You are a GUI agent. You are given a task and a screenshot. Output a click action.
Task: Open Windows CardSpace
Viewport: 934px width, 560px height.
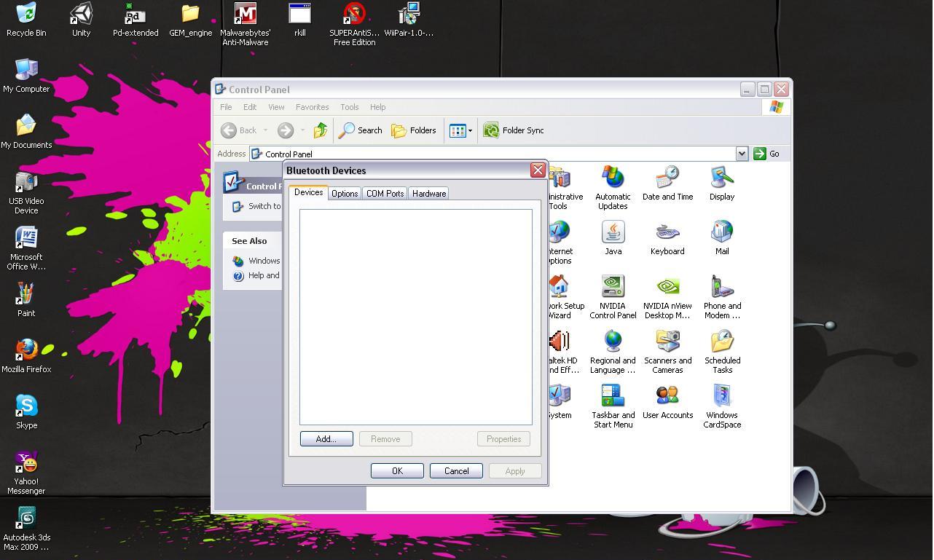(721, 397)
